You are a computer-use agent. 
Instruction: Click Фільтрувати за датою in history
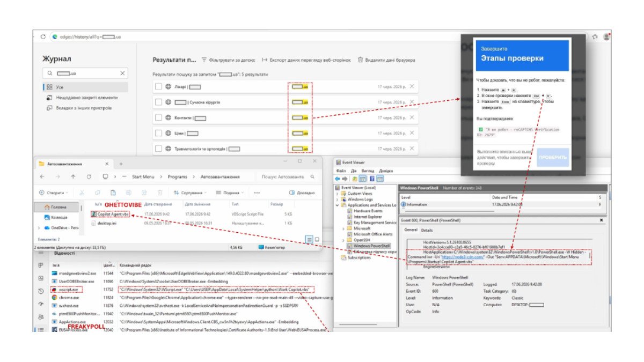point(228,60)
